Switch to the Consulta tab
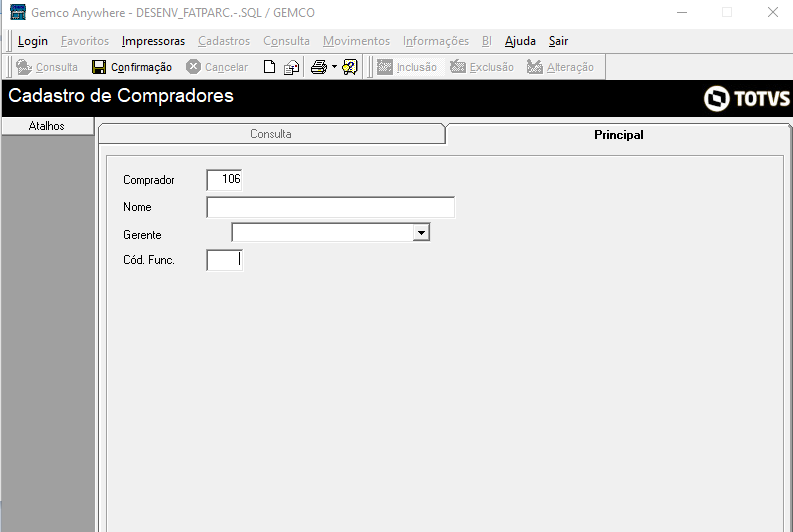The image size is (793, 532). [x=272, y=134]
